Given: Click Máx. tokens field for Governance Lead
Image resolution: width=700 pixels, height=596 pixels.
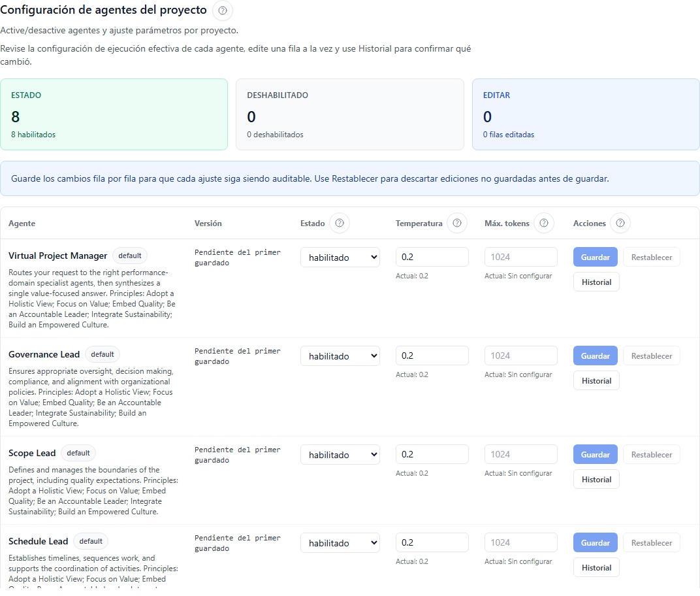Looking at the screenshot, I should point(520,356).
